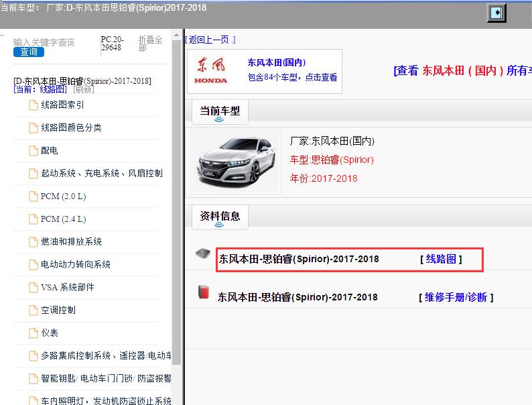Open 电动动力转向系统 entry

[x=76, y=264]
